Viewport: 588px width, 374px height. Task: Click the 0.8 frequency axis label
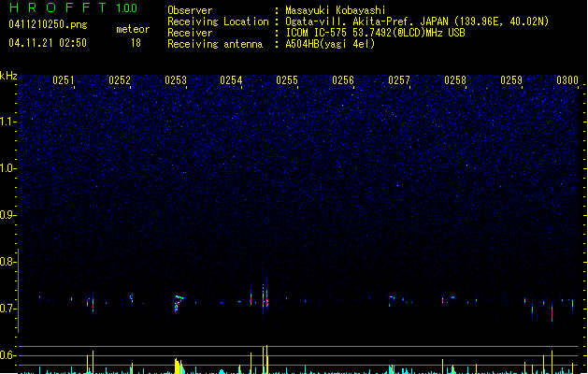tap(7, 262)
